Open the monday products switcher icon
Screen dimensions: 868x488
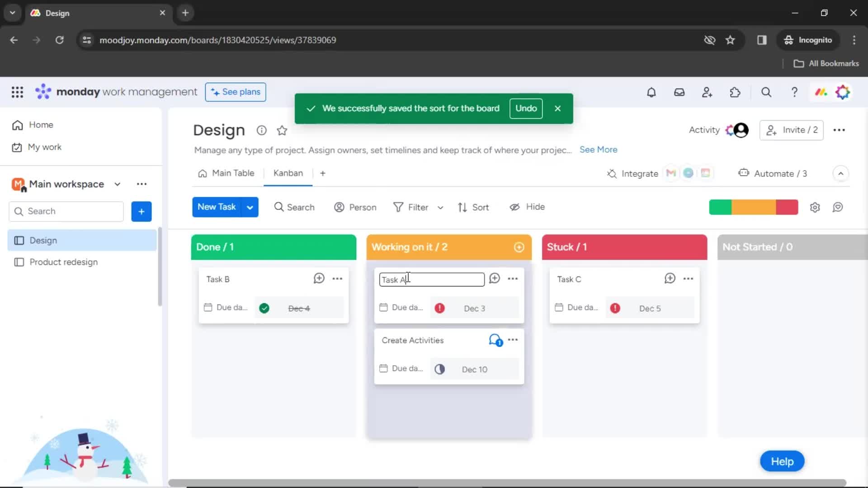[821, 92]
